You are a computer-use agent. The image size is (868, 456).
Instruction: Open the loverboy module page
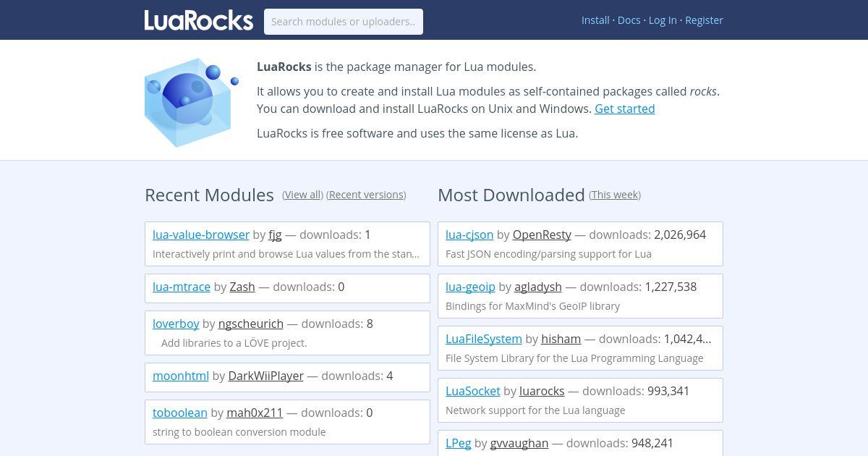176,324
